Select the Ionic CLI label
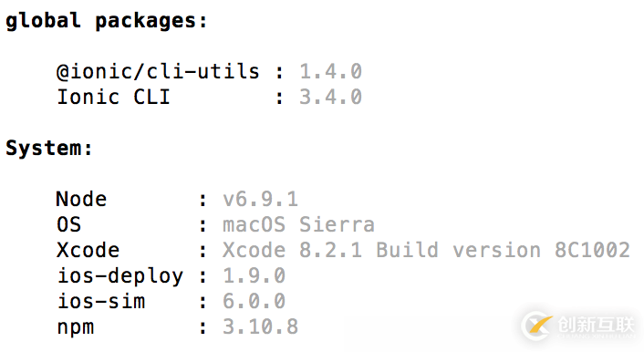Screen dimensions: 644x352 click(113, 98)
